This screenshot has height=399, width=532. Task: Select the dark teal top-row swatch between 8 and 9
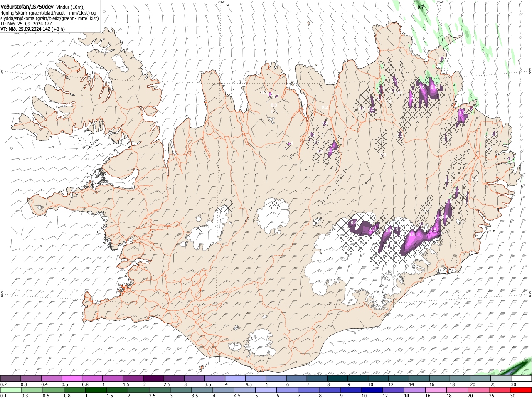coord(337,379)
